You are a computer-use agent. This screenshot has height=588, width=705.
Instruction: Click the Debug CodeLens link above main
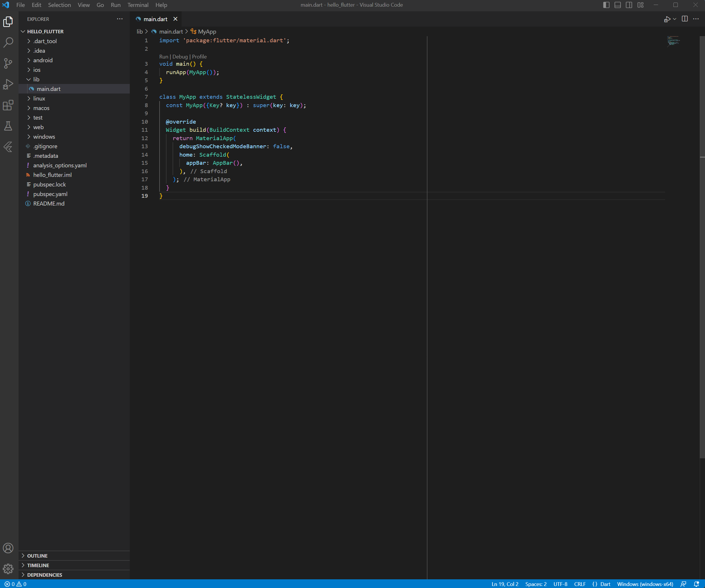point(180,57)
